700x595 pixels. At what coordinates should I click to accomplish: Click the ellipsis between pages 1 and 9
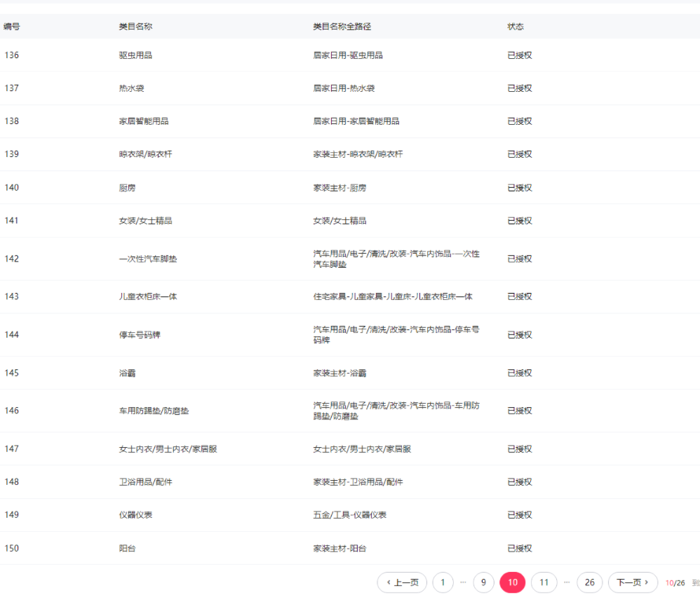click(463, 582)
